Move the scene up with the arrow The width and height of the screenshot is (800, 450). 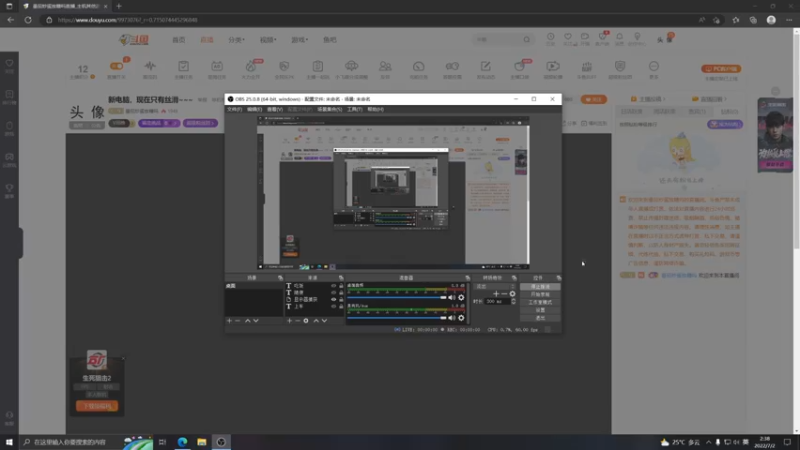point(247,321)
